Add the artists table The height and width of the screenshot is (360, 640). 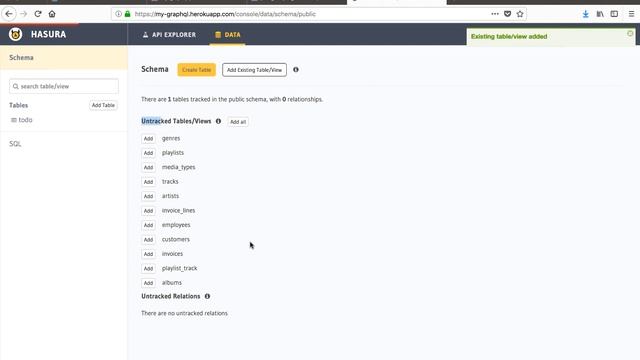pos(148,196)
